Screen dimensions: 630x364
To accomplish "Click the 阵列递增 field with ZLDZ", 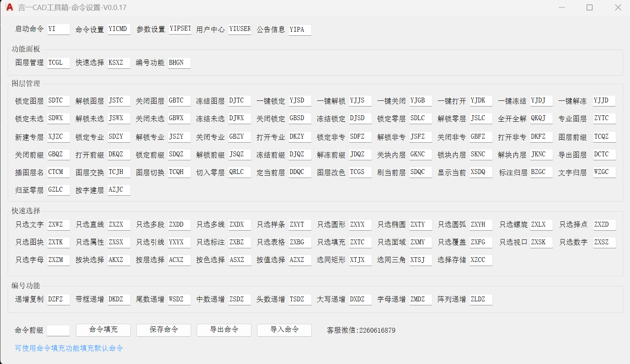I will pyautogui.click(x=481, y=299).
